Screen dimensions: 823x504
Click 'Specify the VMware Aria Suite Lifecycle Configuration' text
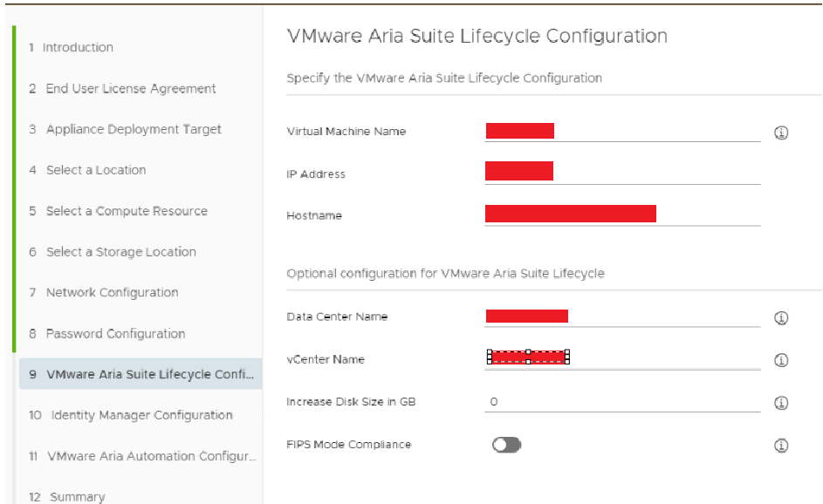(444, 78)
